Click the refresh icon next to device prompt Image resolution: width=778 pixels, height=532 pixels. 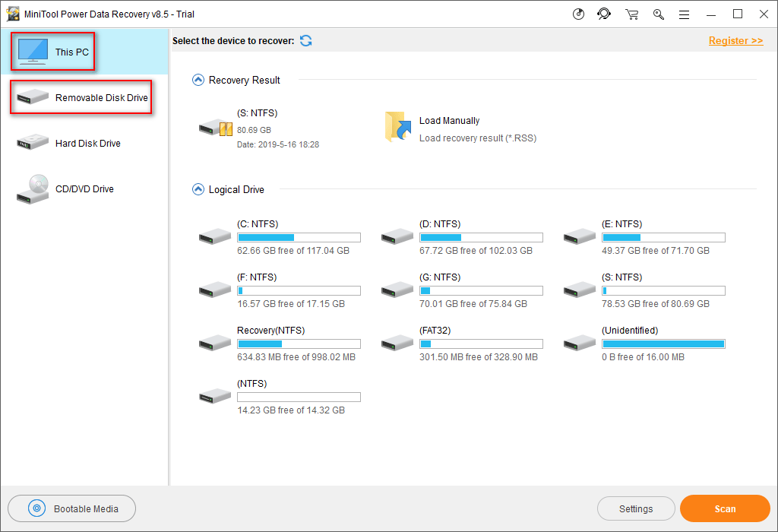pos(305,41)
